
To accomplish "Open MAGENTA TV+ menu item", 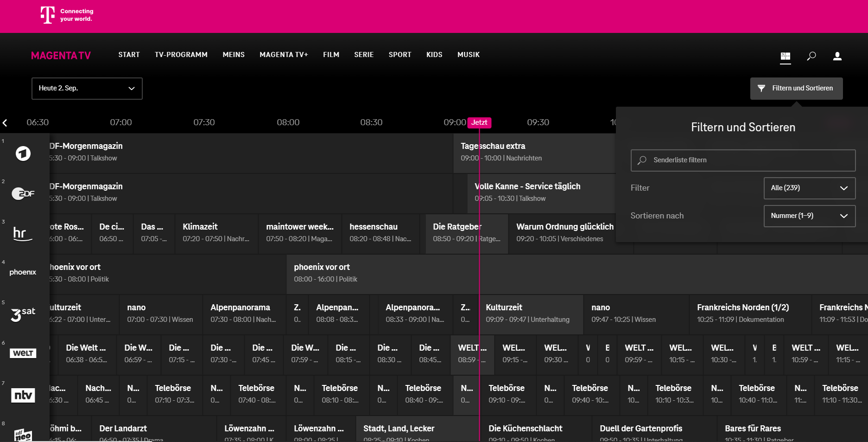I will [284, 55].
